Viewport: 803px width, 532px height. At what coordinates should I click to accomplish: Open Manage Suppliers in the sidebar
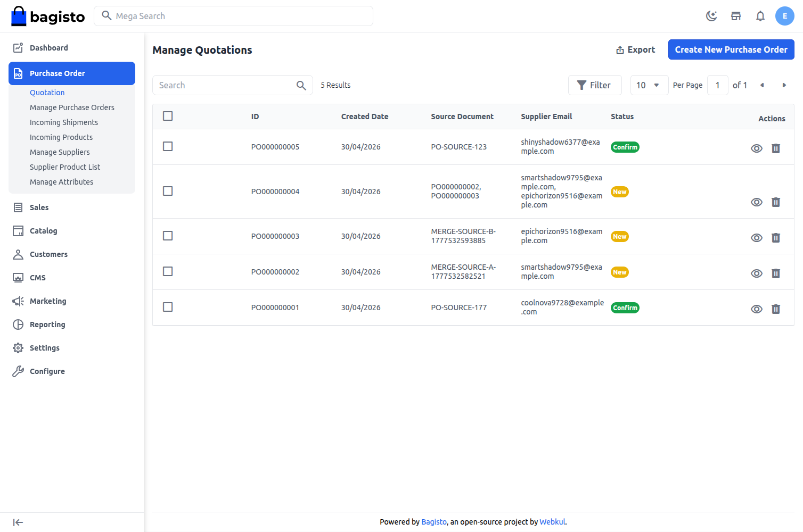60,152
